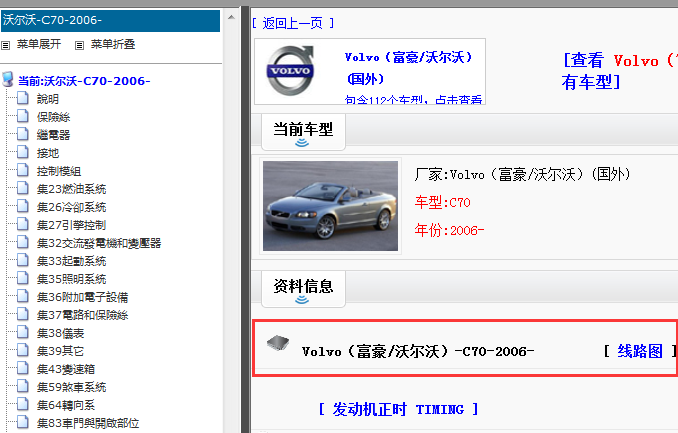This screenshot has height=433, width=678.
Task: Collapse all menus with 菜单折叠
Action: pyautogui.click(x=113, y=44)
